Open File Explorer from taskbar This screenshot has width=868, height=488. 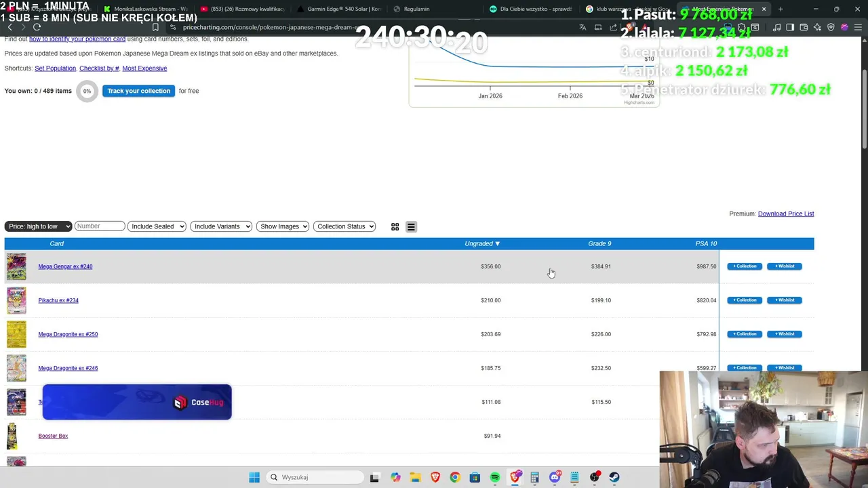pyautogui.click(x=415, y=477)
